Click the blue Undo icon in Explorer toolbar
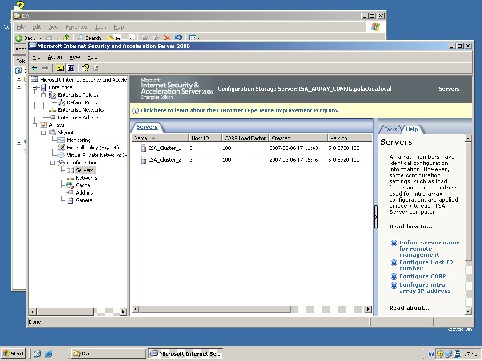The height and width of the screenshot is (361, 482). point(178,38)
